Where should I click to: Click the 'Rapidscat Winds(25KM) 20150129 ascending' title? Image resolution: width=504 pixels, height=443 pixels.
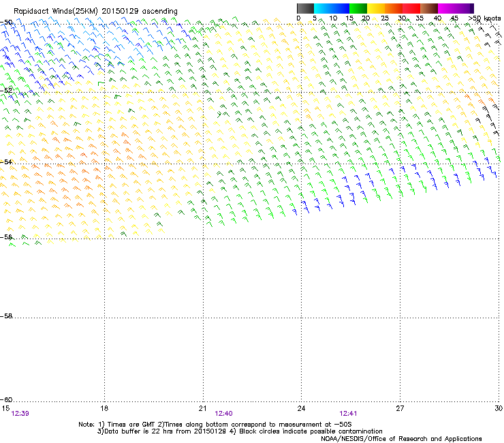tap(95, 12)
